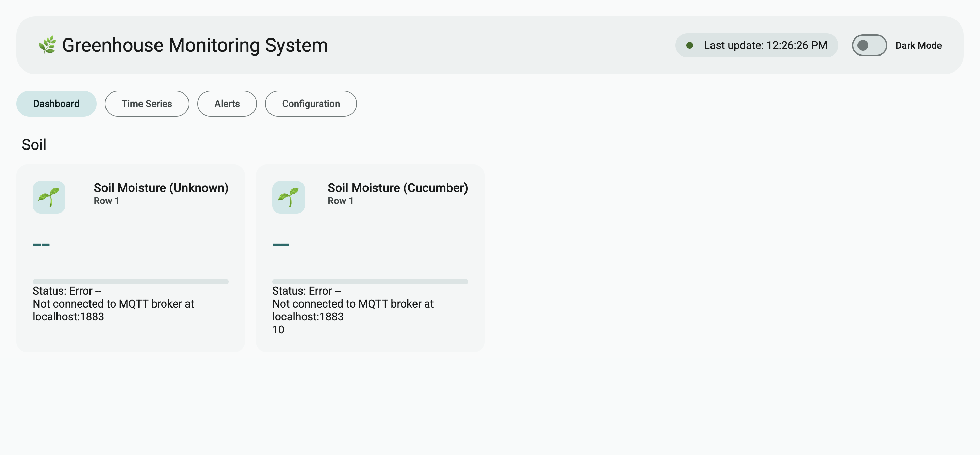Screen dimensions: 980x455
Task: Click the dark mode toggle knob
Action: [863, 46]
